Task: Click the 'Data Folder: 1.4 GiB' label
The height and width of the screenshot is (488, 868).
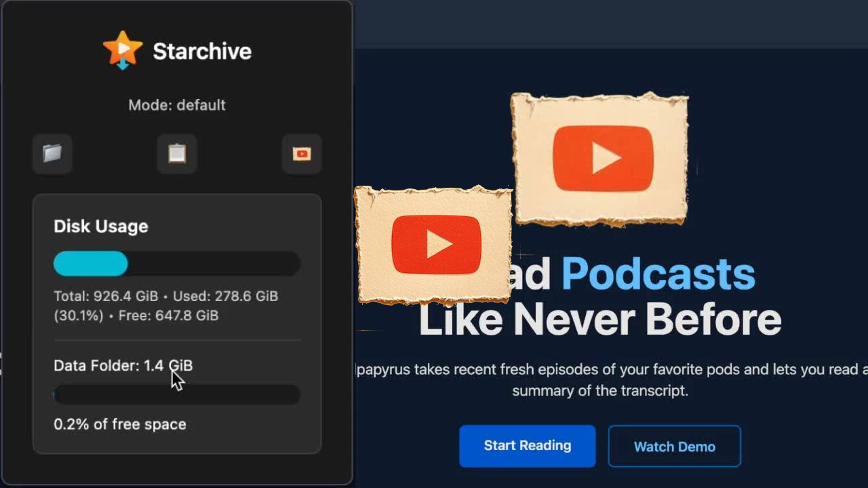Action: [x=123, y=365]
